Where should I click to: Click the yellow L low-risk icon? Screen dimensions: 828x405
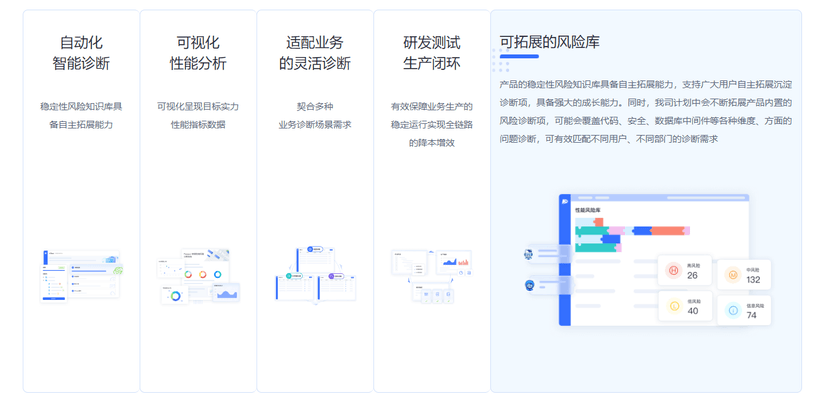[x=674, y=306]
